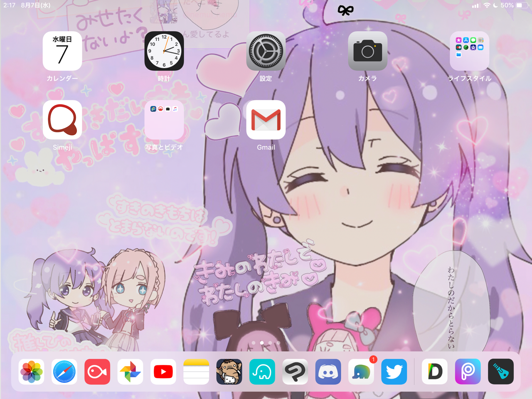Launch Clip Studio Paint from the dock

(295, 372)
